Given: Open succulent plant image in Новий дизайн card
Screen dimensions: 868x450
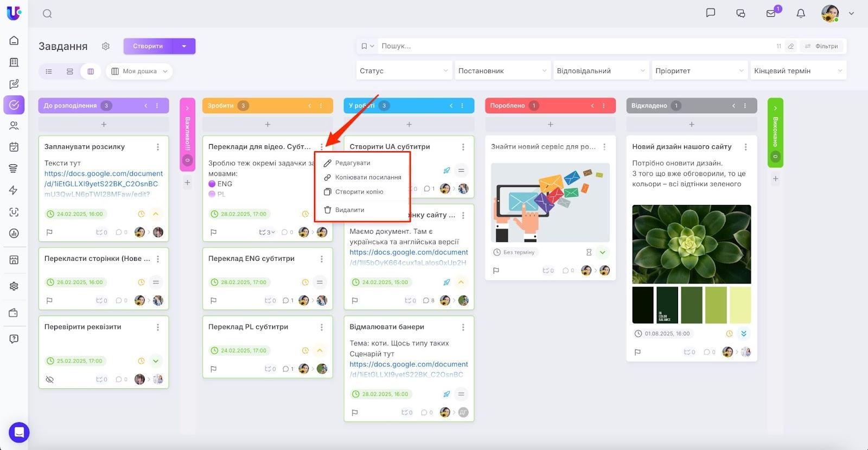Looking at the screenshot, I should coord(692,244).
